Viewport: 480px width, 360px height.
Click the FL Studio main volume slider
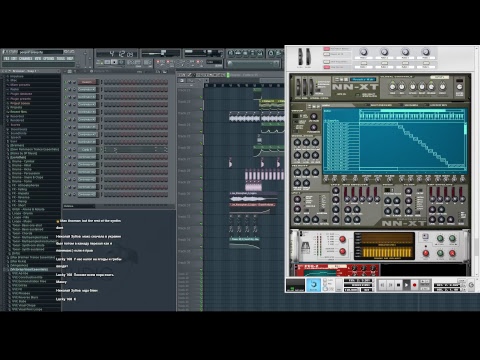[x=85, y=59]
